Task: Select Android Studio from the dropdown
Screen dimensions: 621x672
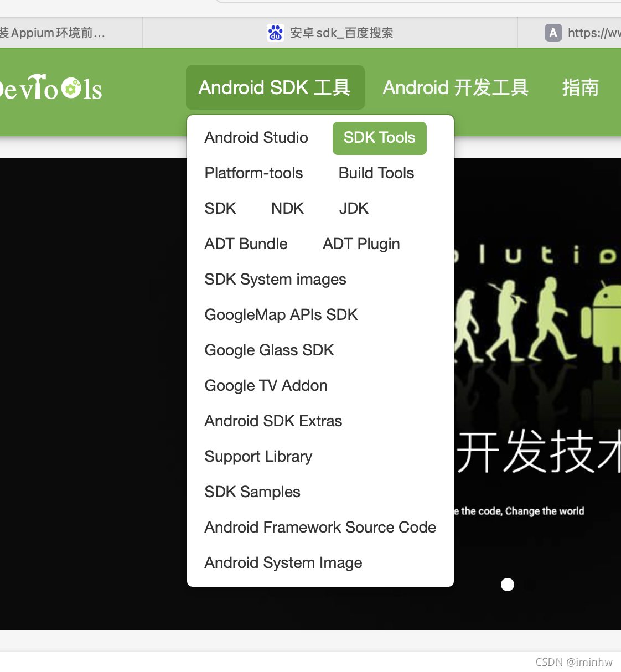Action: pos(256,138)
